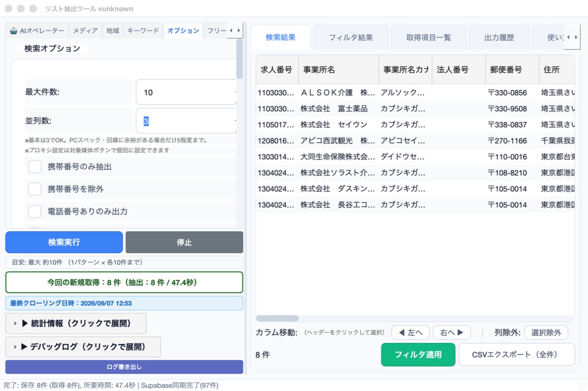The width and height of the screenshot is (588, 391).
Task: Enable 携帯番号を除外 checkbox
Action: (35, 189)
